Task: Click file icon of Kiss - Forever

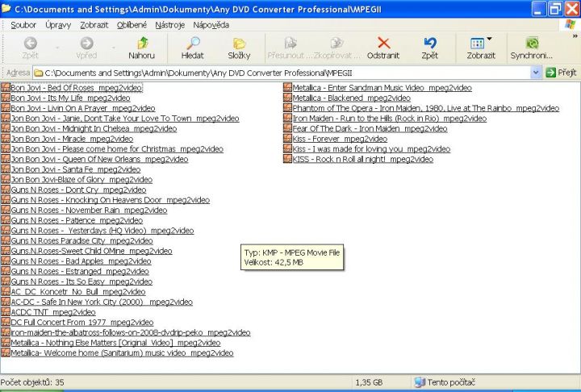Action: coord(287,139)
